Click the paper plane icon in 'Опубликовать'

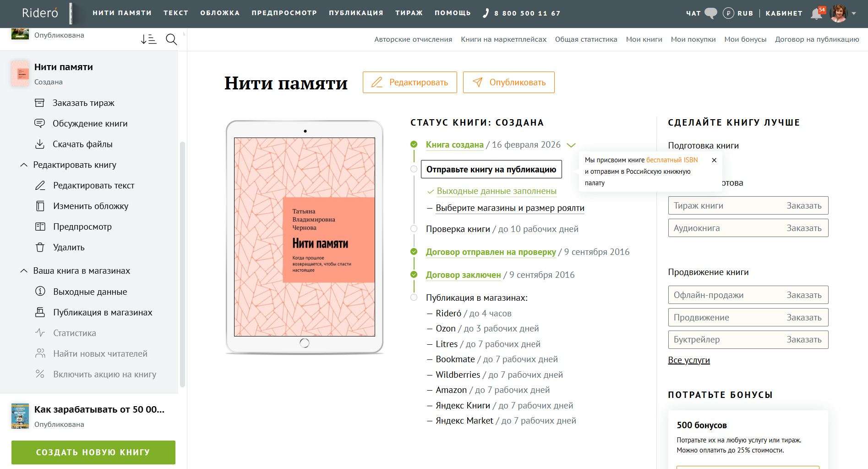(x=477, y=82)
